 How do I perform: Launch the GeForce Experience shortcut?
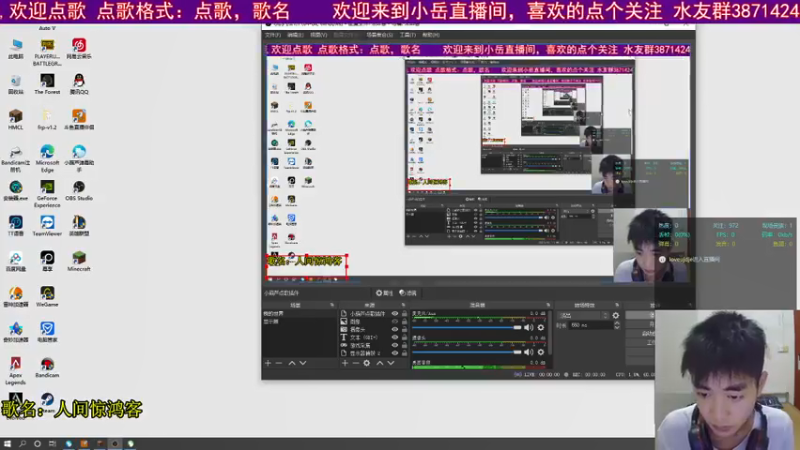coord(47,194)
